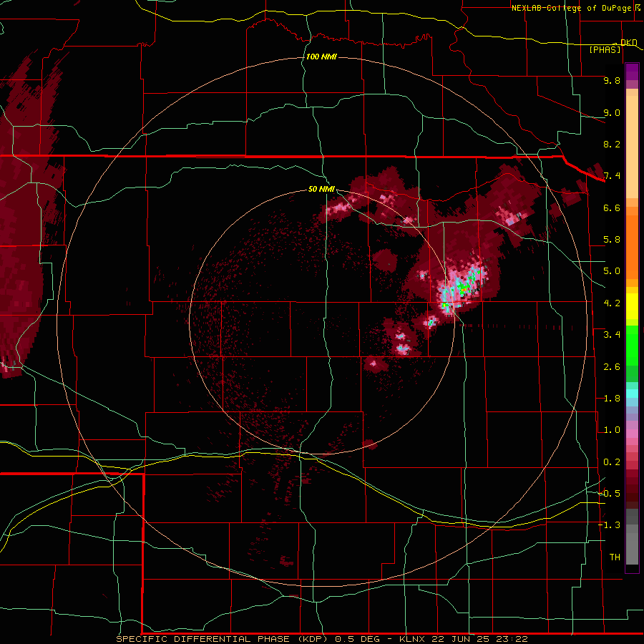644x644 pixels.
Task: Click the 9.8 legend value
Action: point(612,80)
